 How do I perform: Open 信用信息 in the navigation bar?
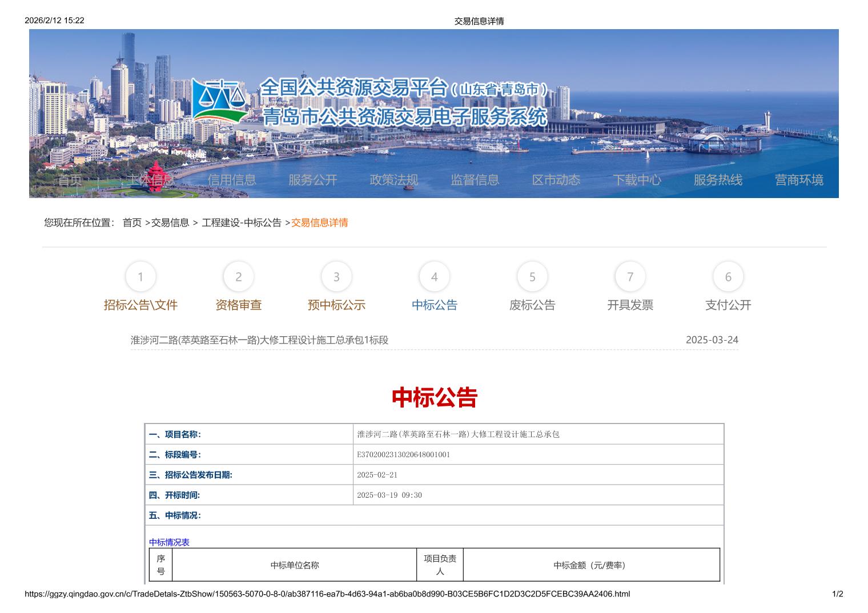coord(232,180)
